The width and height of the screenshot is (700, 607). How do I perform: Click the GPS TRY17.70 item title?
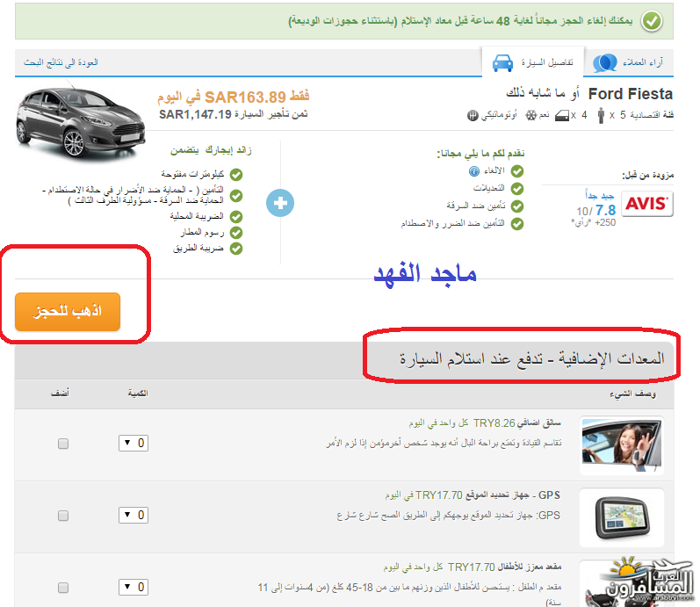click(473, 495)
